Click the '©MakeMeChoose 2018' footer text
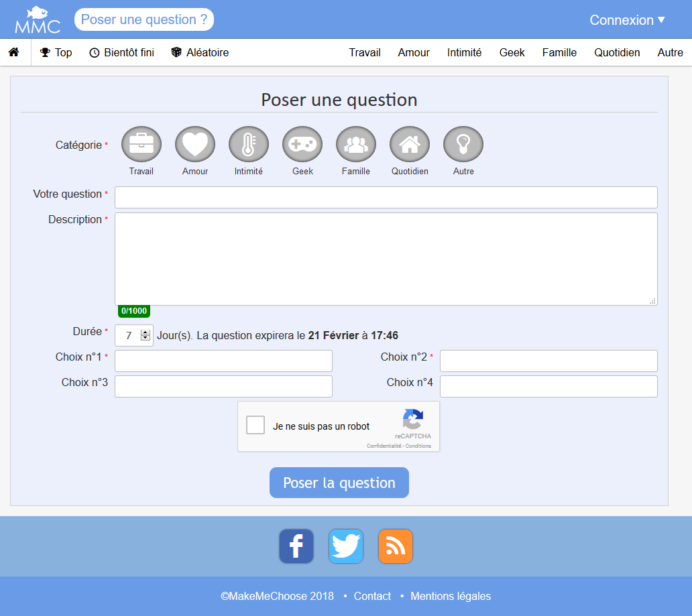The image size is (692, 616). click(x=277, y=596)
